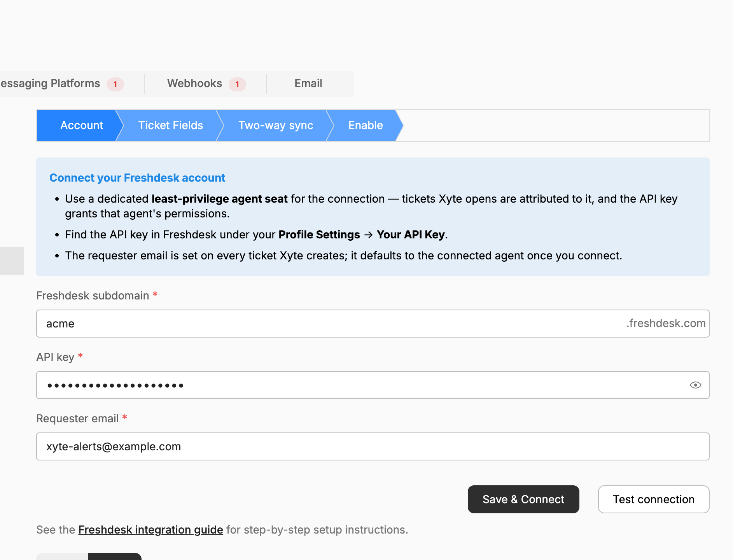Click the '.freshdesk.com' suffix text
This screenshot has height=560, width=733.
point(666,323)
